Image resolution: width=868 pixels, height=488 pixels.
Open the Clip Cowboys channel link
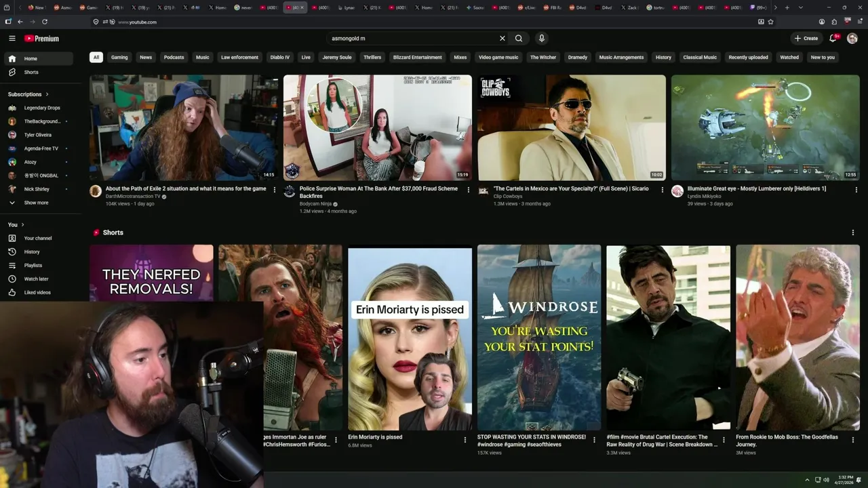(x=508, y=197)
